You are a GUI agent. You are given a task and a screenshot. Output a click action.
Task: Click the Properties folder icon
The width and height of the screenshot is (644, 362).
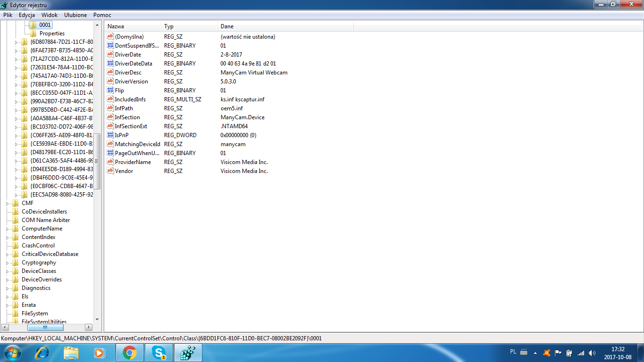click(33, 33)
